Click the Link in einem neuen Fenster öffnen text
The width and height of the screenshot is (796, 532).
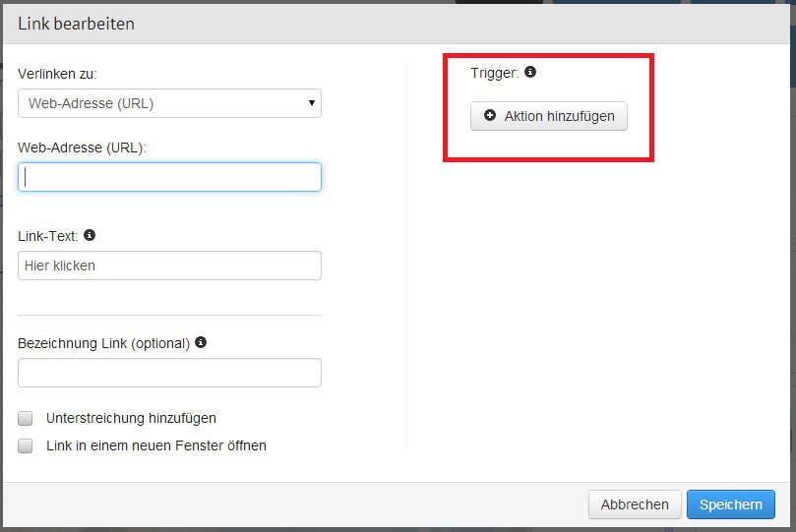155,446
